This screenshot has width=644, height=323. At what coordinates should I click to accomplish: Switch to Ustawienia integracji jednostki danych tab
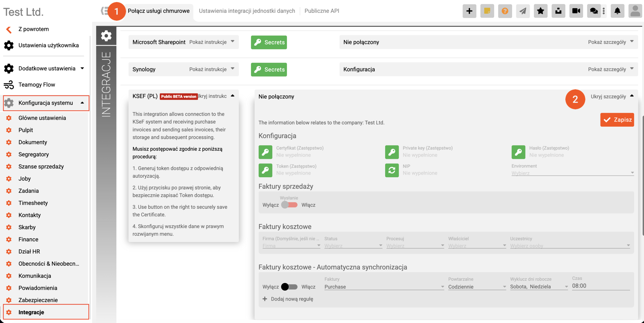pyautogui.click(x=247, y=11)
